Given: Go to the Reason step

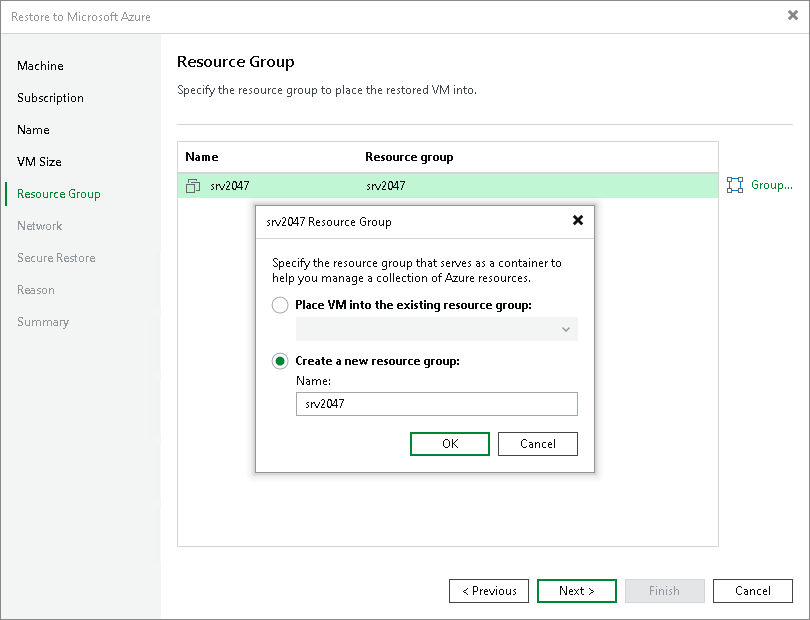Looking at the screenshot, I should [x=36, y=290].
